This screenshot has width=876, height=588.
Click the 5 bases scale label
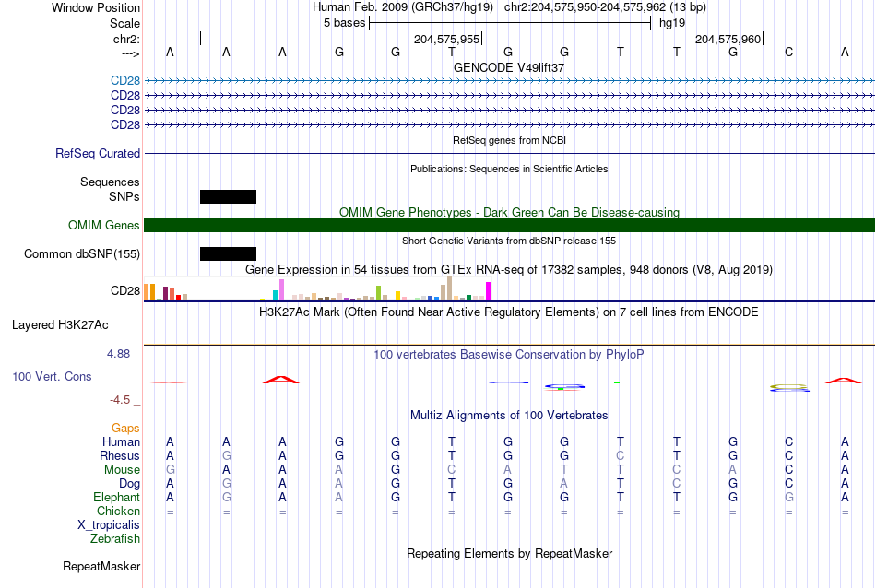pyautogui.click(x=344, y=23)
